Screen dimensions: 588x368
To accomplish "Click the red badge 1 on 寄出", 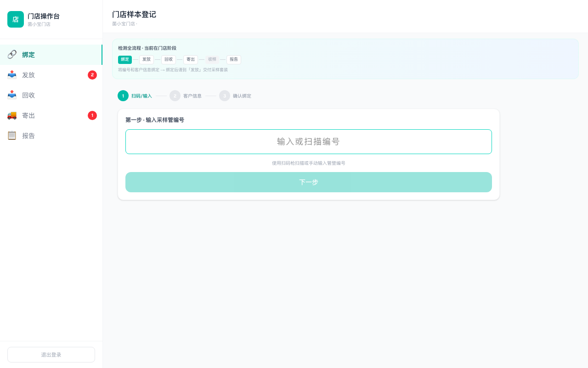I will (x=92, y=115).
